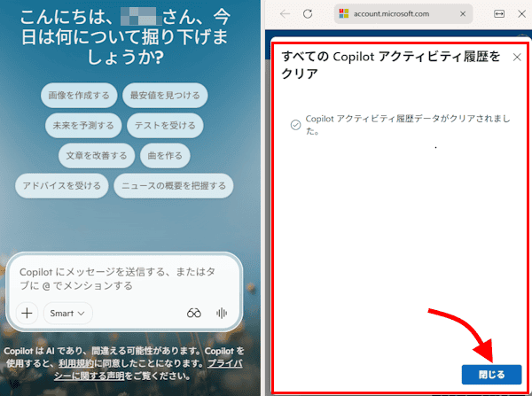Reload the account.microsoft.com page
Screen dimensions: 532x396
pos(308,14)
